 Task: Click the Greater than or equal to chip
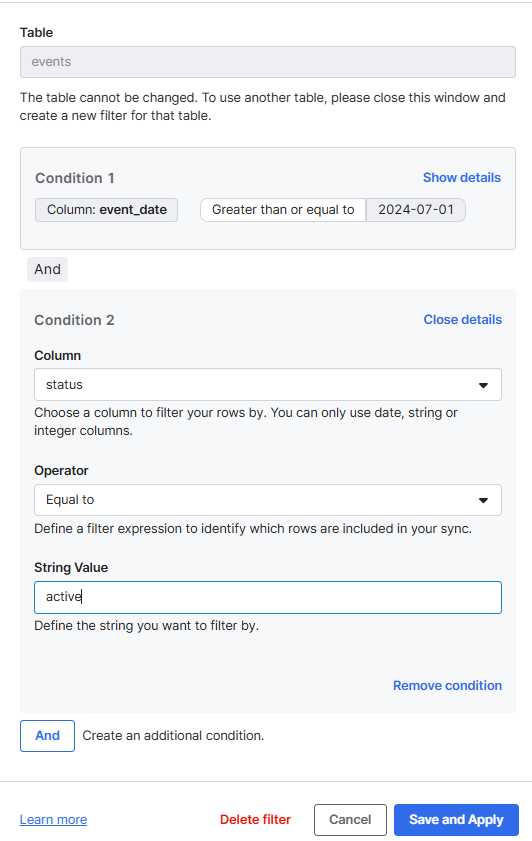click(283, 210)
